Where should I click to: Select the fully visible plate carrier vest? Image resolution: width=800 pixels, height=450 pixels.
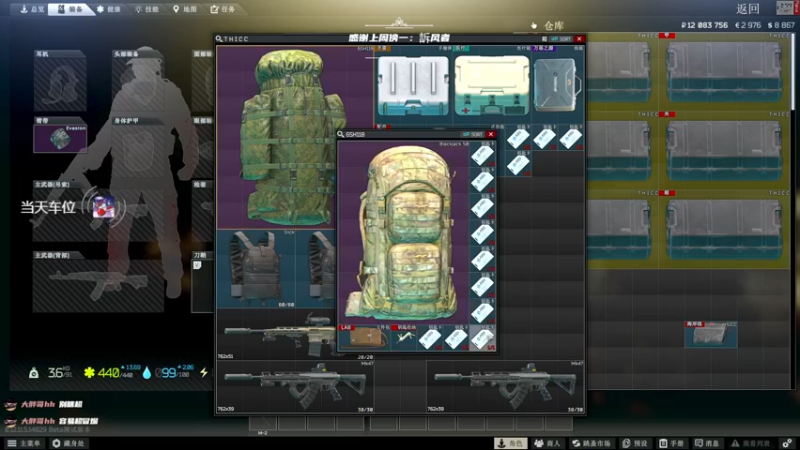click(x=256, y=269)
